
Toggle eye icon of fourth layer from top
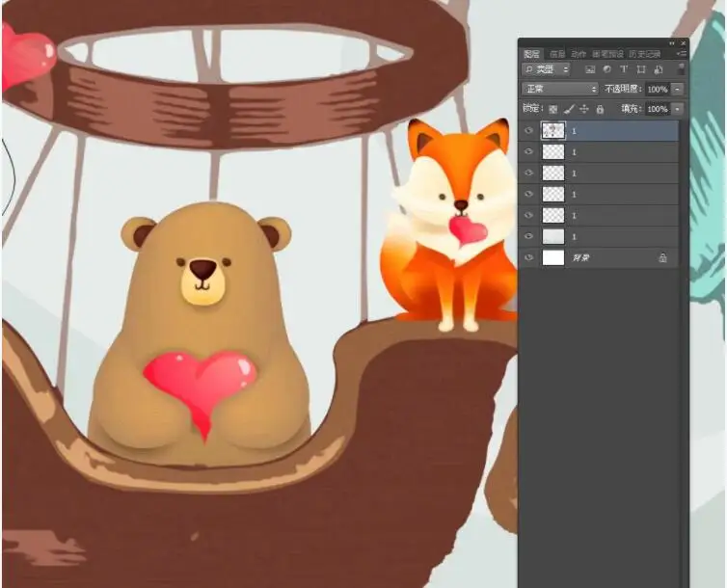click(528, 194)
